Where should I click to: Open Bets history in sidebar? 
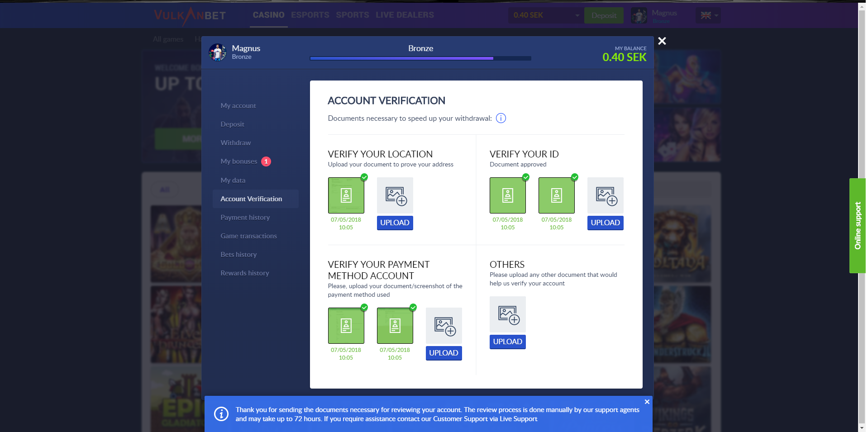tap(238, 254)
